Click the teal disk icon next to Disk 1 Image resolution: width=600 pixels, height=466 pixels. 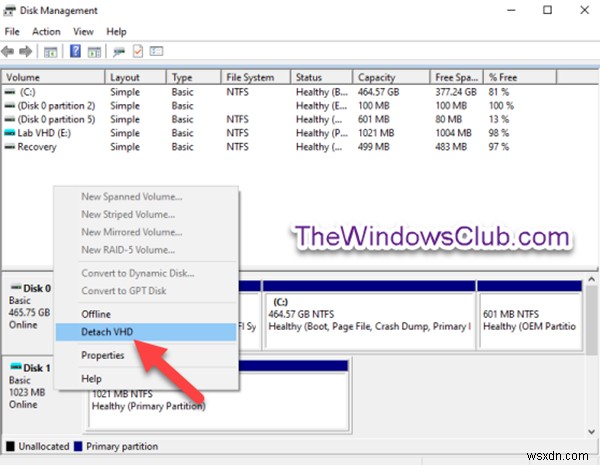(x=16, y=367)
